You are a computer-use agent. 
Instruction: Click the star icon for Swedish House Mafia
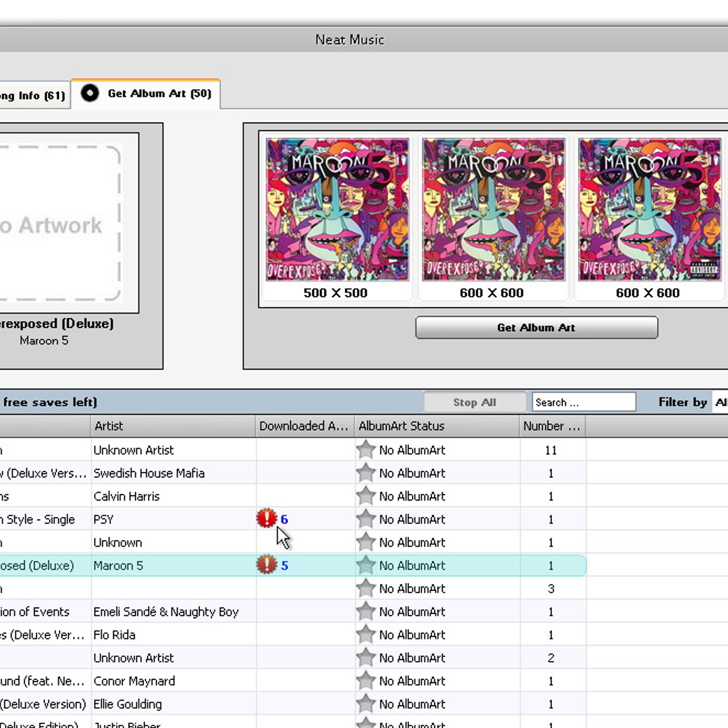[365, 473]
